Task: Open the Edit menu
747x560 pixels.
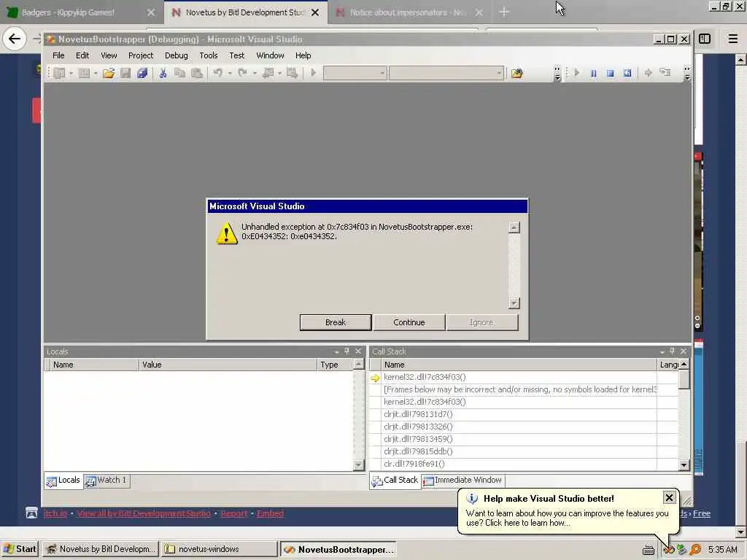Action: (x=82, y=55)
